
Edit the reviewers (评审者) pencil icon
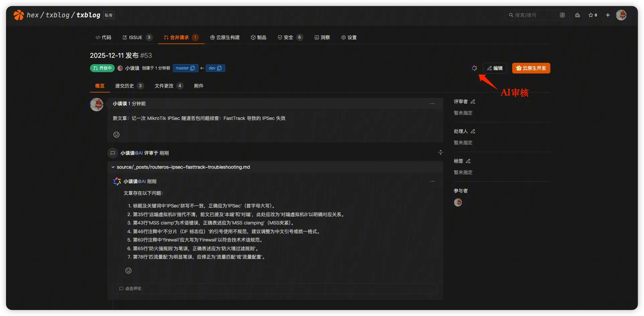click(x=473, y=102)
